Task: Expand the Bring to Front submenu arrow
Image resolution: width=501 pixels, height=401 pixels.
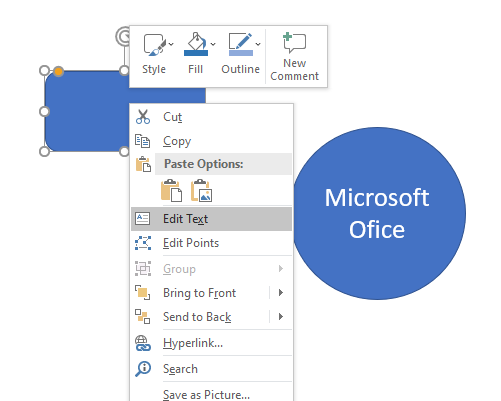Action: [x=281, y=293]
